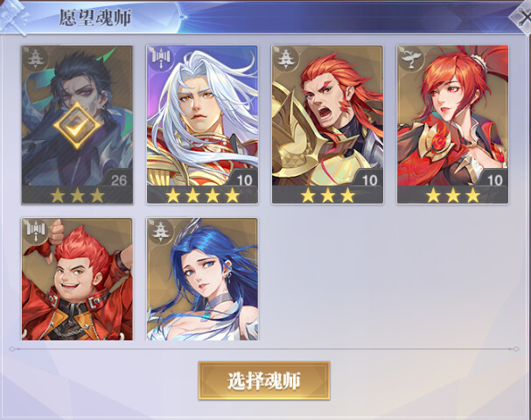This screenshot has width=531, height=420.
Task: Close the 愿望魂师 dialog with the X
Action: point(521,17)
